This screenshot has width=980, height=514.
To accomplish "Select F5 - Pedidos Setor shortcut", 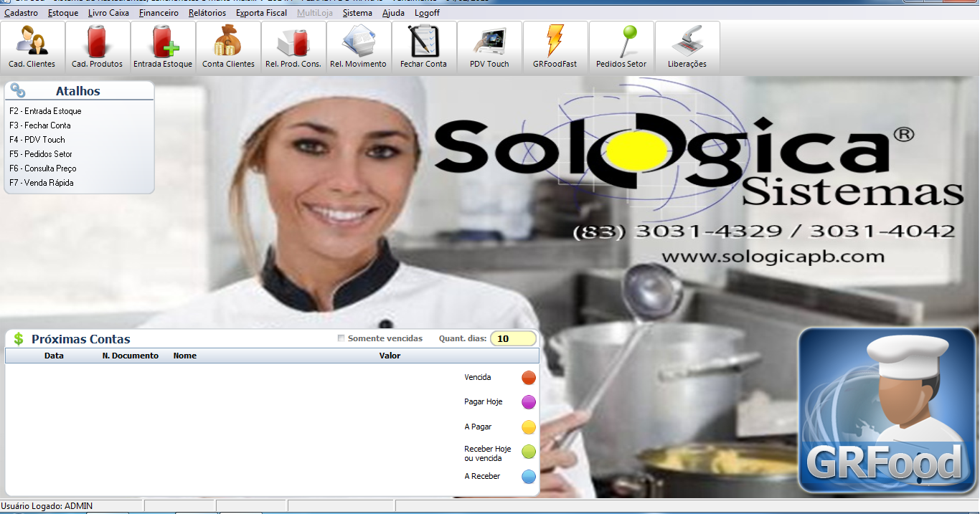I will (x=41, y=154).
